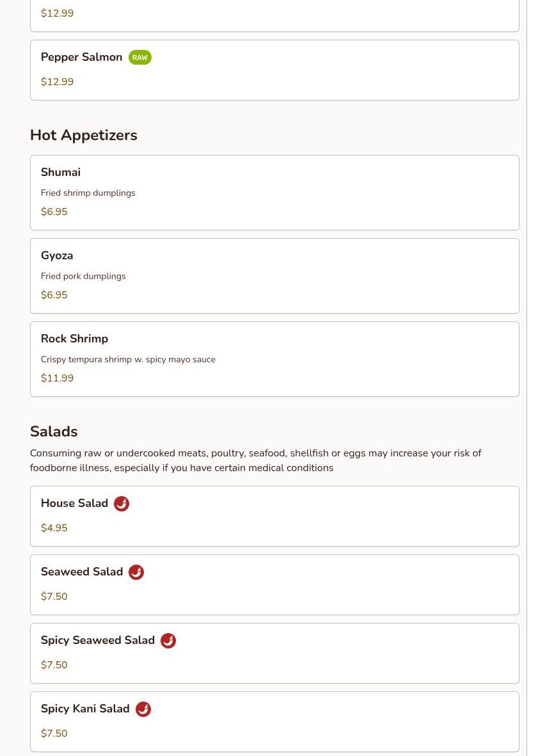Open the Spicy Kani Salad item name
The height and width of the screenshot is (756, 540).
coord(85,709)
